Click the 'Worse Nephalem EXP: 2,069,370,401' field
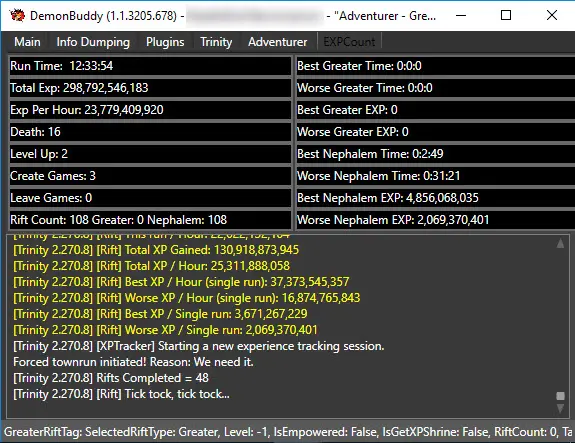Image resolution: width=575 pixels, height=443 pixels. coord(436,220)
